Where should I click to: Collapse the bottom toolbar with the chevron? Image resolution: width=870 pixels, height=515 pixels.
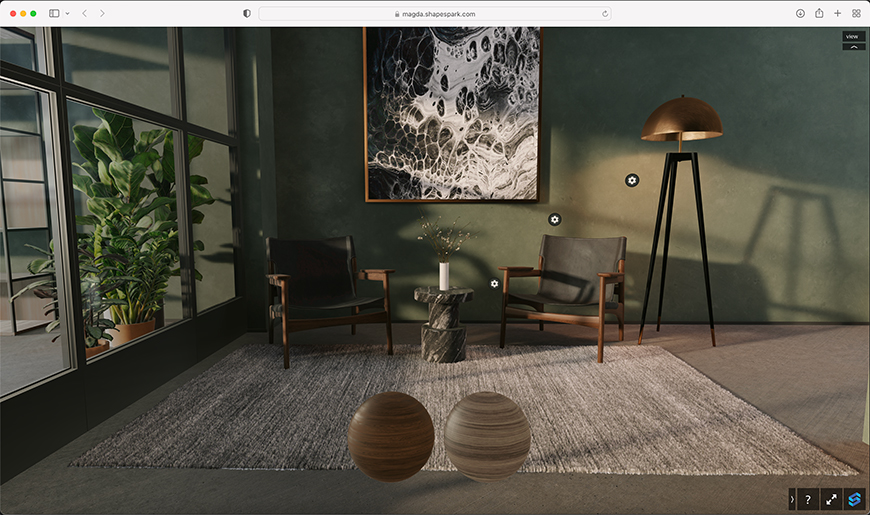792,499
